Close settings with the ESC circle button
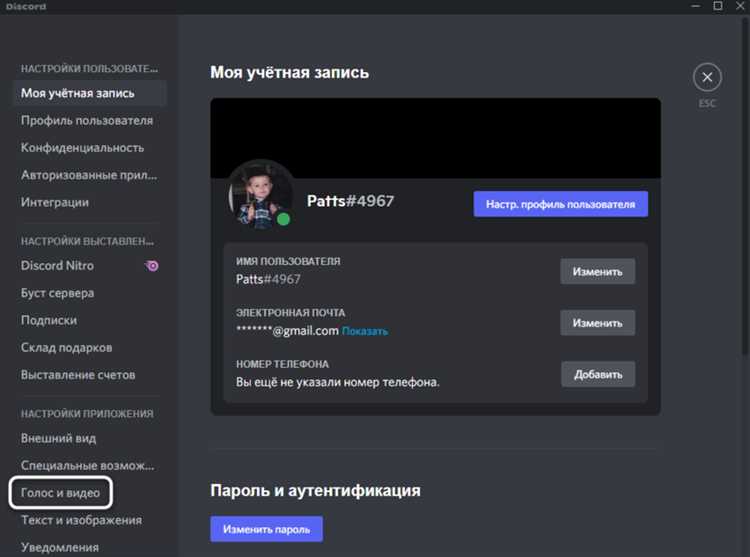This screenshot has width=750, height=557. coord(707,77)
